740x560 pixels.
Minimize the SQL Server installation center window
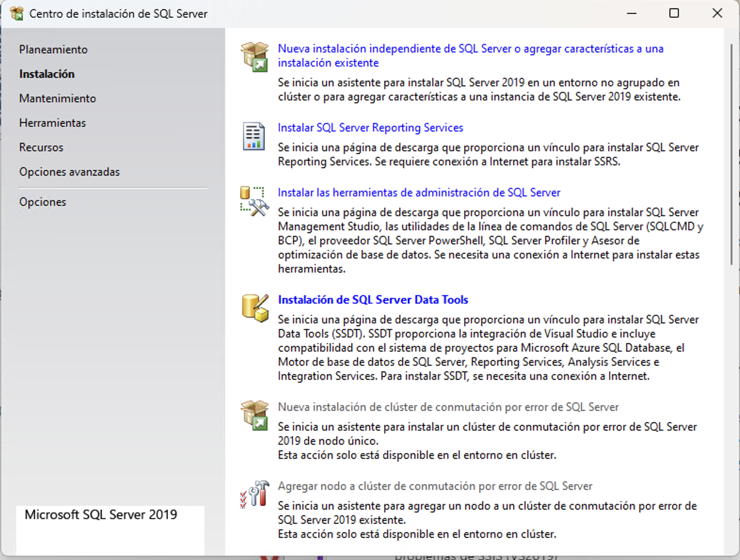[x=632, y=13]
